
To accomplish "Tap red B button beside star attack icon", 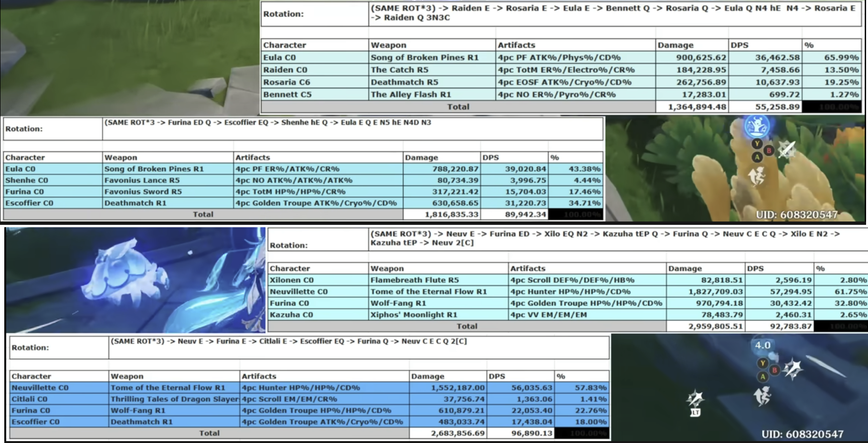I will 774,370.
